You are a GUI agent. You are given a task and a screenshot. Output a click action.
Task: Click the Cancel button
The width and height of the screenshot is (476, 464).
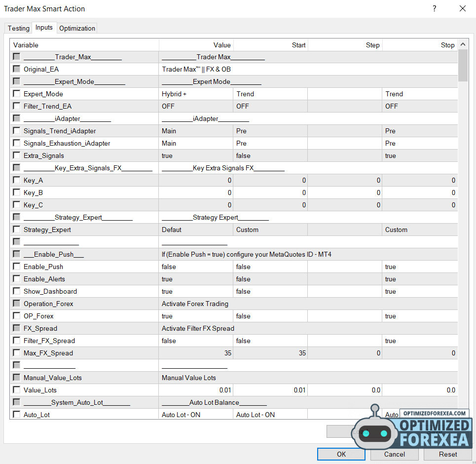(x=394, y=454)
